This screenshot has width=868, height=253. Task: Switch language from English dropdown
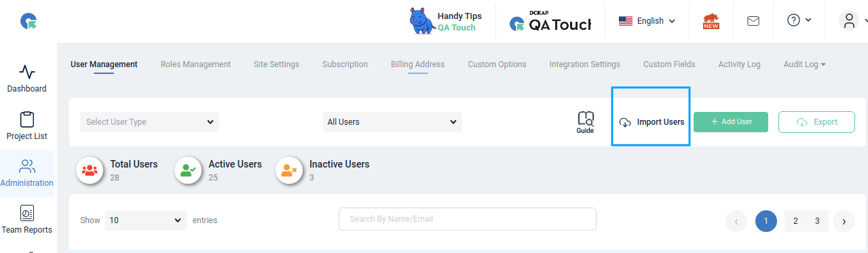pos(647,21)
